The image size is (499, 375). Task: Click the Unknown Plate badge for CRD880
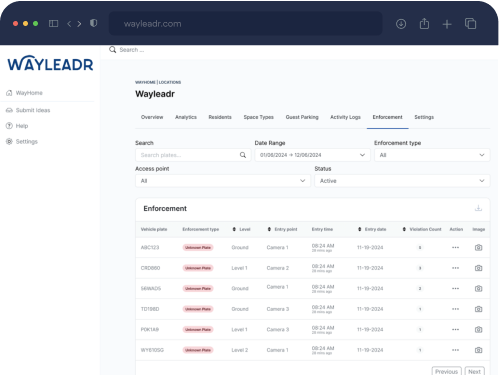pos(198,268)
